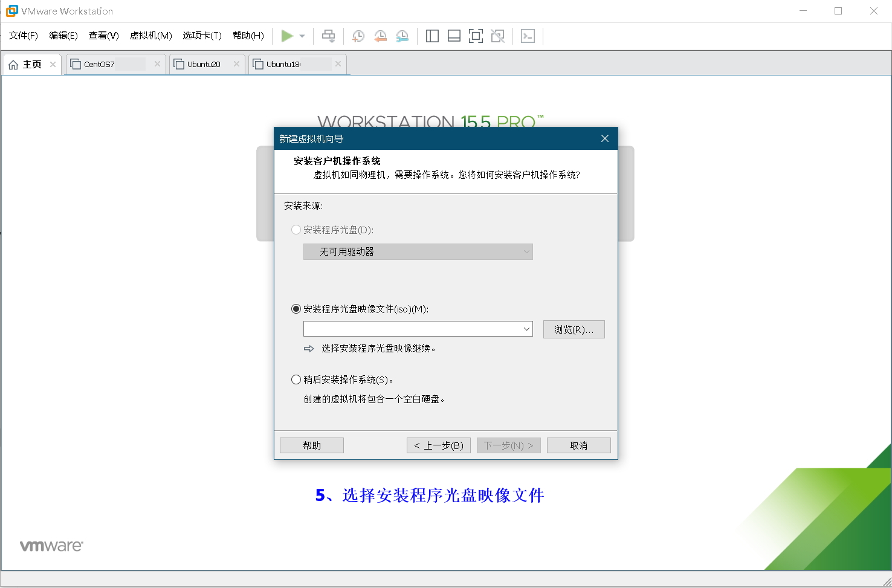Close the 主页 tab with its X
Screen dimensions: 892x588
pos(53,64)
